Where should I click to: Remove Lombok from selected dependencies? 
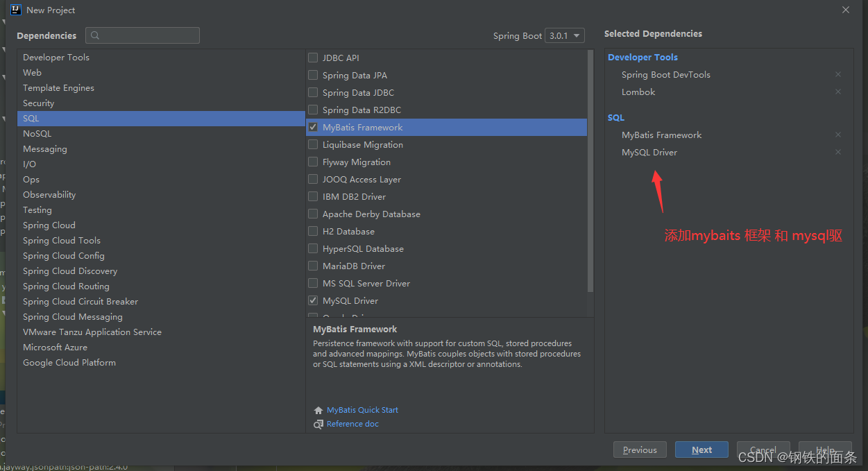tap(838, 92)
